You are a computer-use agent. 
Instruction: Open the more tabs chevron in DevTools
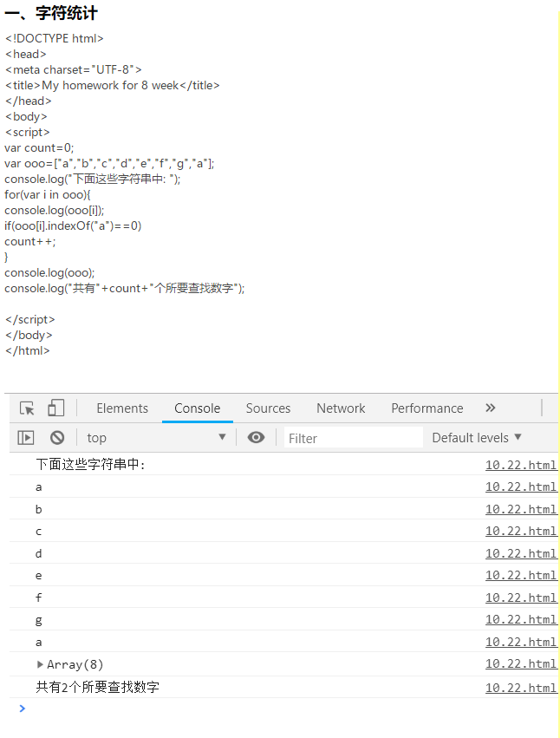pos(491,408)
